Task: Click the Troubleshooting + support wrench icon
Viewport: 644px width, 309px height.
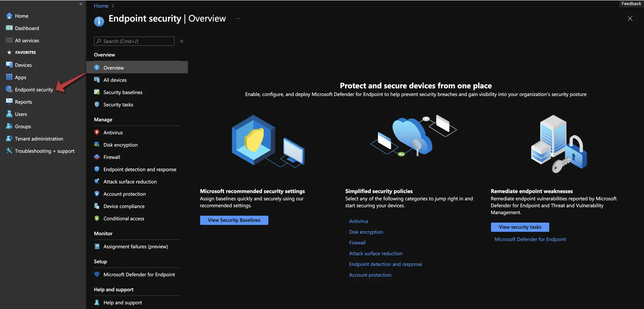Action: (9, 151)
